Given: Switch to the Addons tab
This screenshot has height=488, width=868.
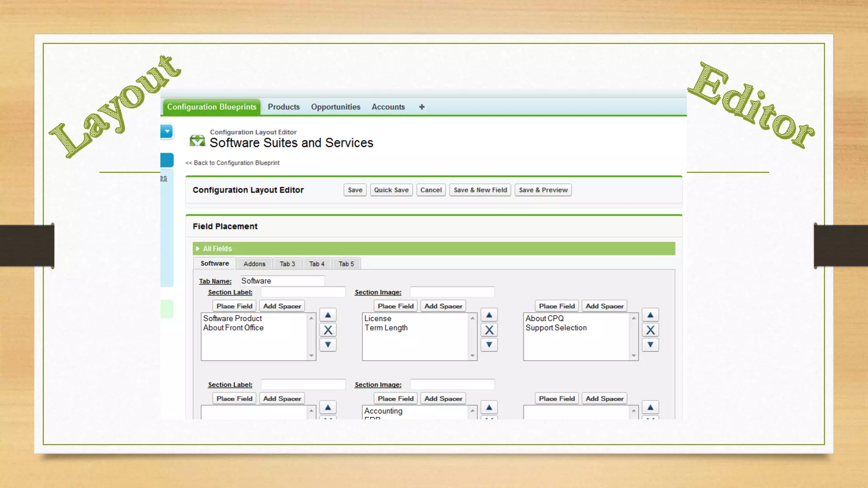Looking at the screenshot, I should point(254,264).
